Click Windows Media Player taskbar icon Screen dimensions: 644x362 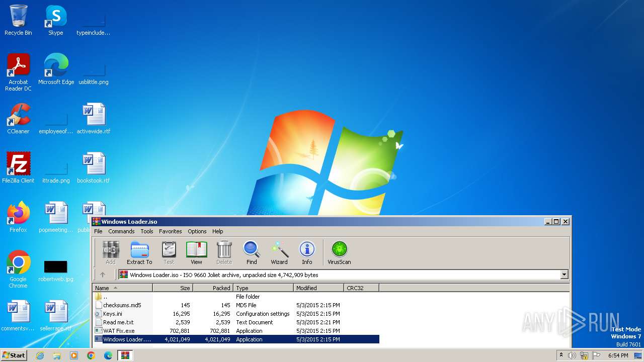point(74,355)
